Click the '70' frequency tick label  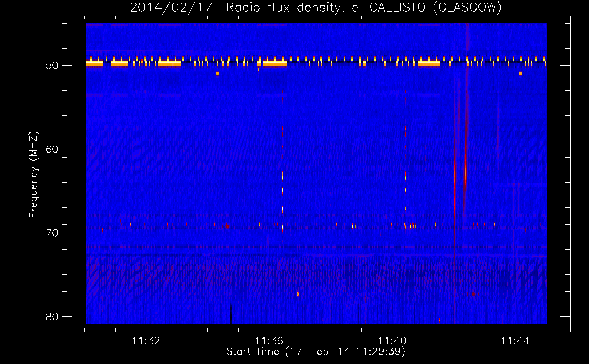point(52,233)
